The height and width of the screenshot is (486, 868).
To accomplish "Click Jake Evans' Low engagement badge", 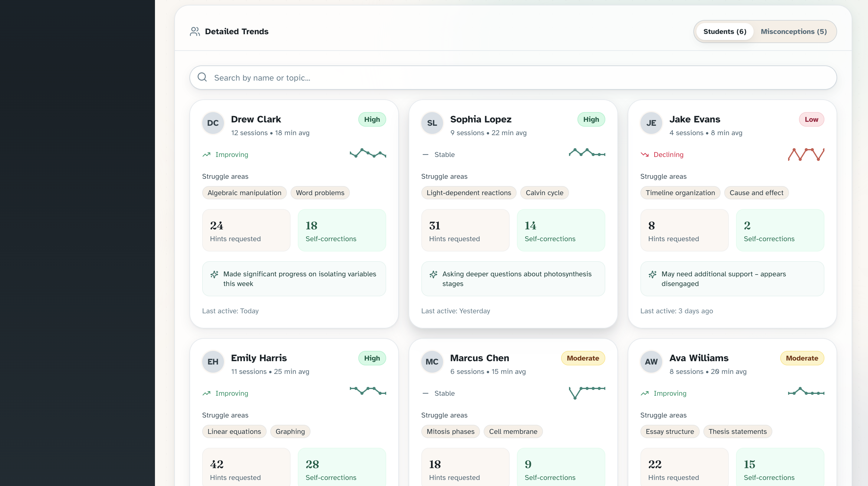I will coord(811,119).
